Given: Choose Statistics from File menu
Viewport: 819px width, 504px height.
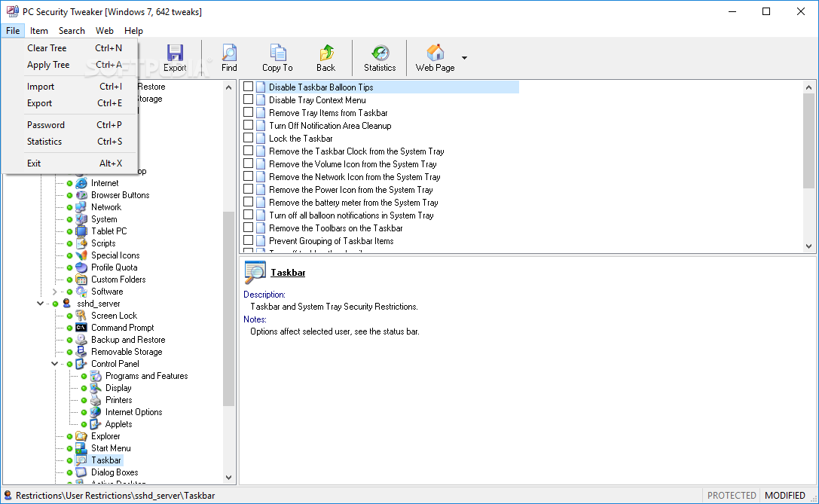Looking at the screenshot, I should (69, 142).
